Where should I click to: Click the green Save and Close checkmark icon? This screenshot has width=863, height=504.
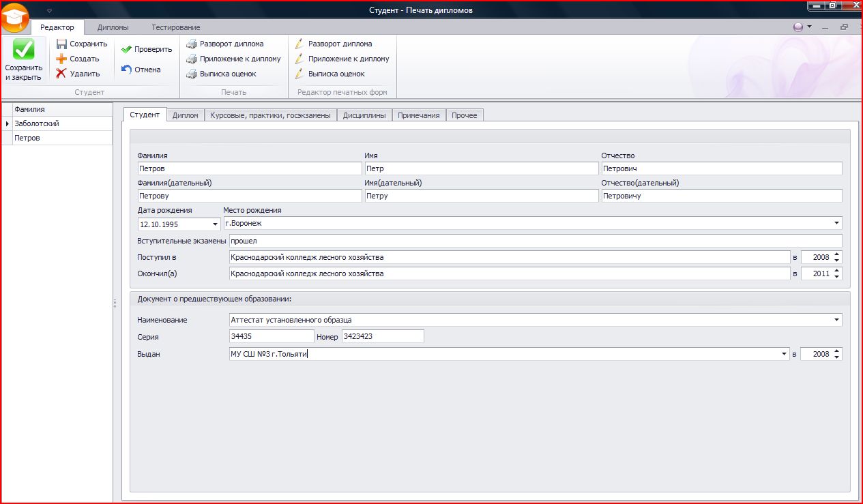(x=23, y=50)
